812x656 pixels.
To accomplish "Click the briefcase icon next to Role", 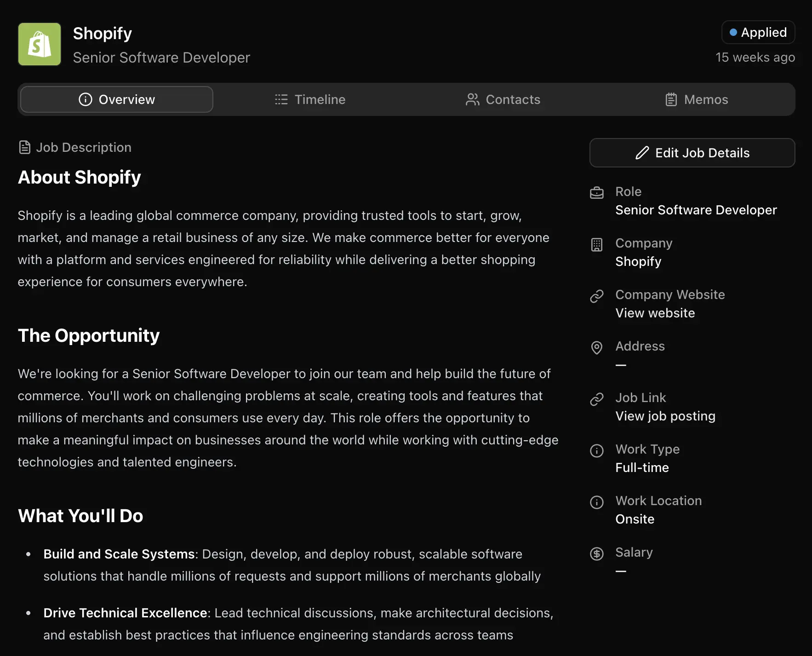I will 597,192.
